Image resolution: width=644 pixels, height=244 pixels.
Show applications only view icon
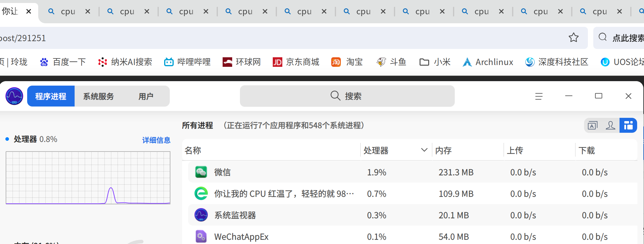pos(593,125)
